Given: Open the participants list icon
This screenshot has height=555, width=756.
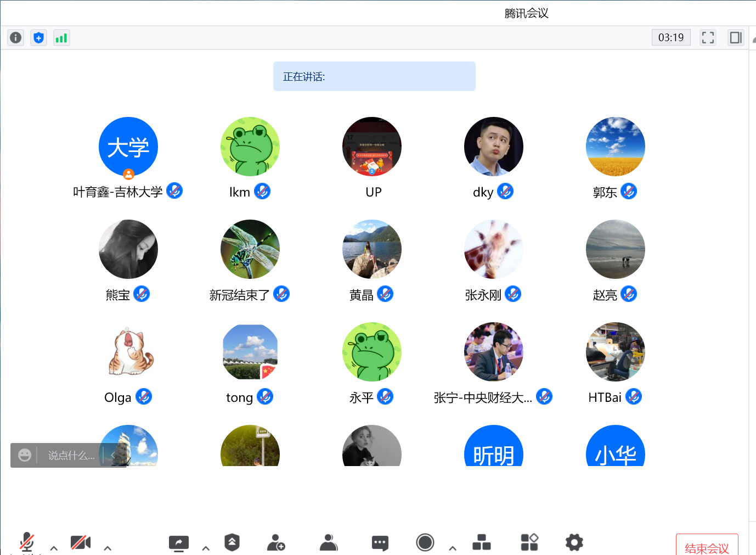Looking at the screenshot, I should point(329,542).
